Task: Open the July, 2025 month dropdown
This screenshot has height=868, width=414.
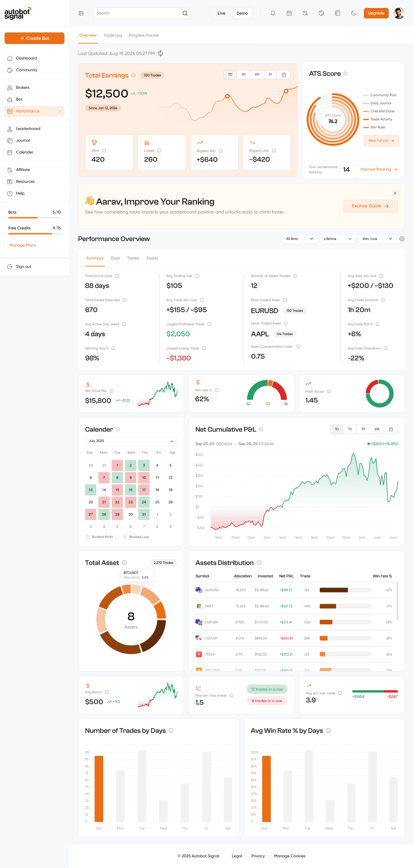Action: click(131, 441)
